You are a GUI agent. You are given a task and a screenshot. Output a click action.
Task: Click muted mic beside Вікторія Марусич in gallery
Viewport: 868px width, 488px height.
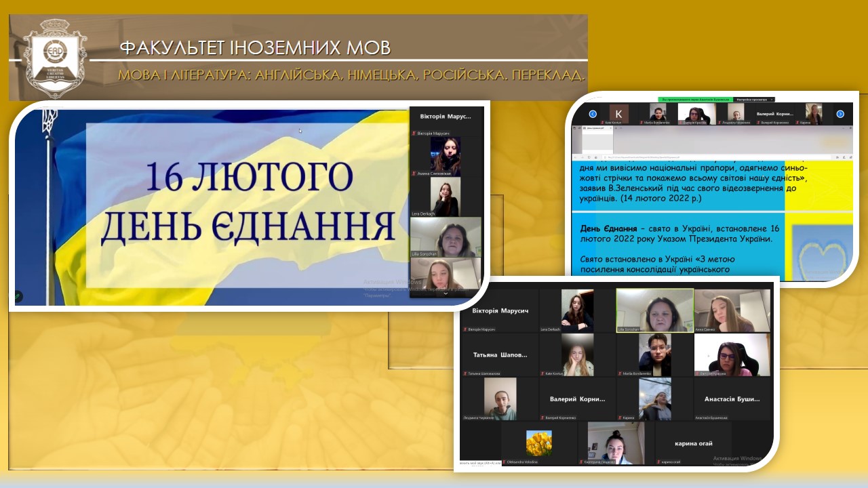[465, 329]
